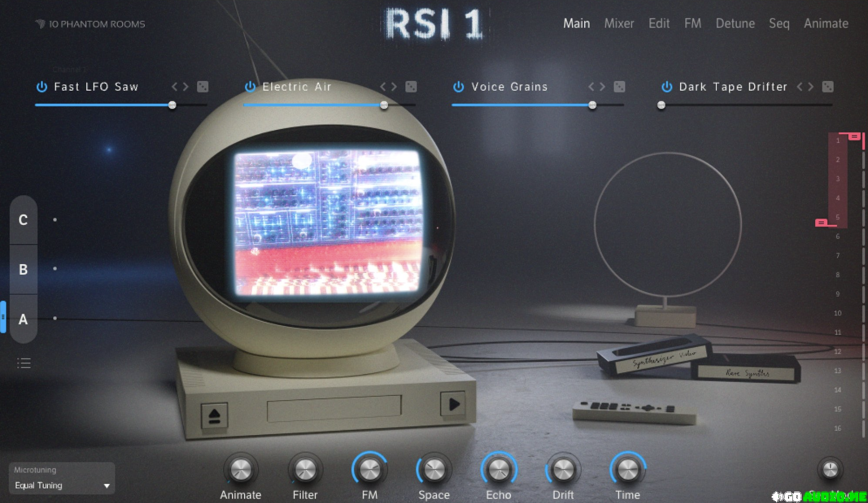This screenshot has height=503, width=868.
Task: Toggle power for Fast LFO Saw layer
Action: [x=42, y=87]
